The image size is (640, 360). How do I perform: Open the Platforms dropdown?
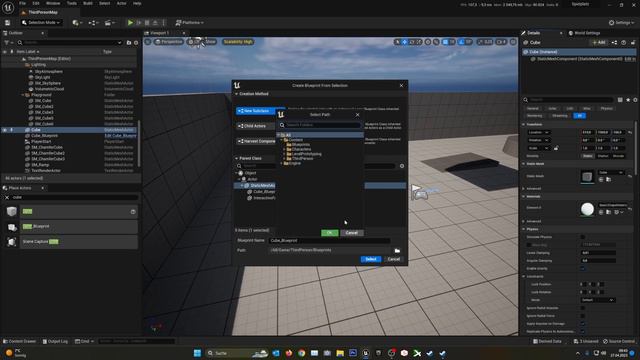(x=189, y=23)
